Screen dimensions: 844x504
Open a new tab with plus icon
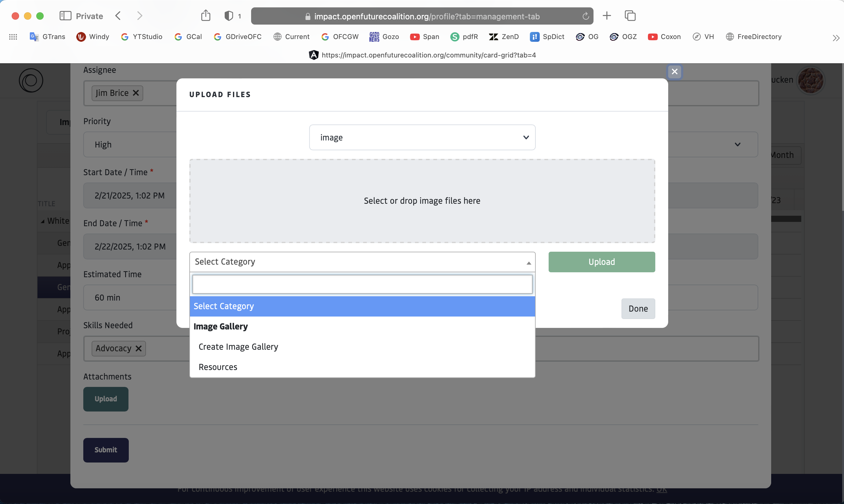coord(607,16)
